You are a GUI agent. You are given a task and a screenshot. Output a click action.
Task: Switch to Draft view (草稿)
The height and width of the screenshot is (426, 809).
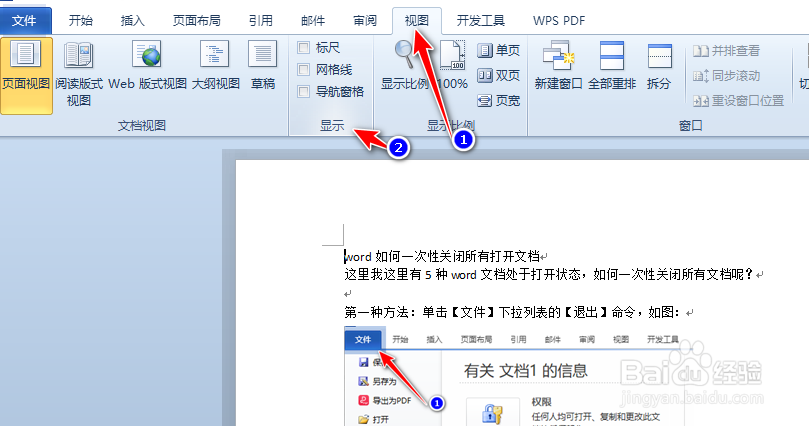click(x=263, y=67)
